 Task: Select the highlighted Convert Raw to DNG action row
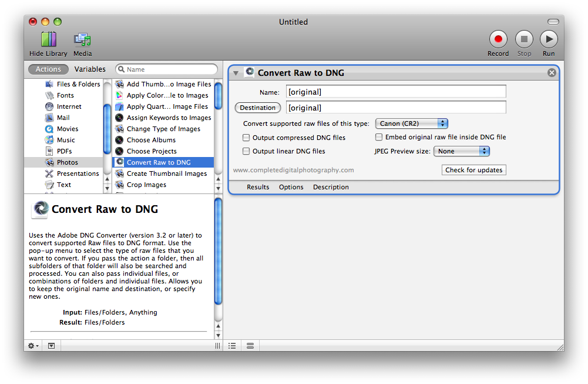(163, 162)
